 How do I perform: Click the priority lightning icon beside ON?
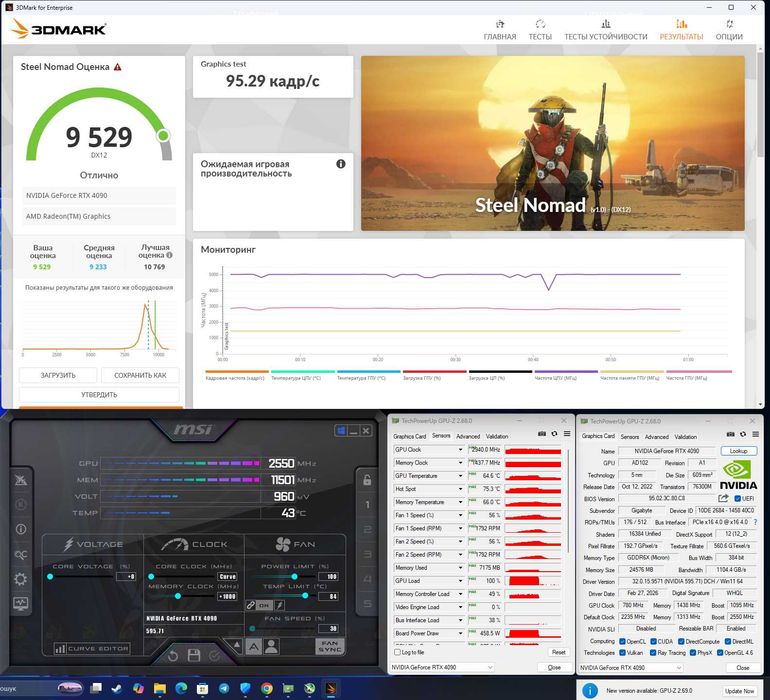[x=279, y=605]
